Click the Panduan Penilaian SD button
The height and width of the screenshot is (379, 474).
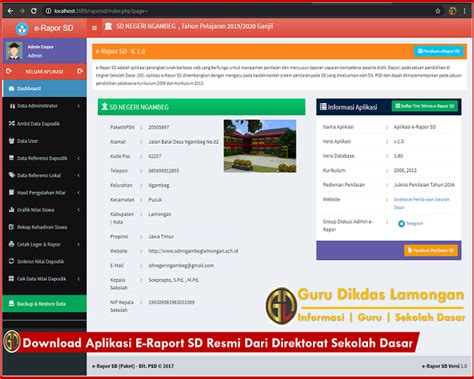(431, 250)
